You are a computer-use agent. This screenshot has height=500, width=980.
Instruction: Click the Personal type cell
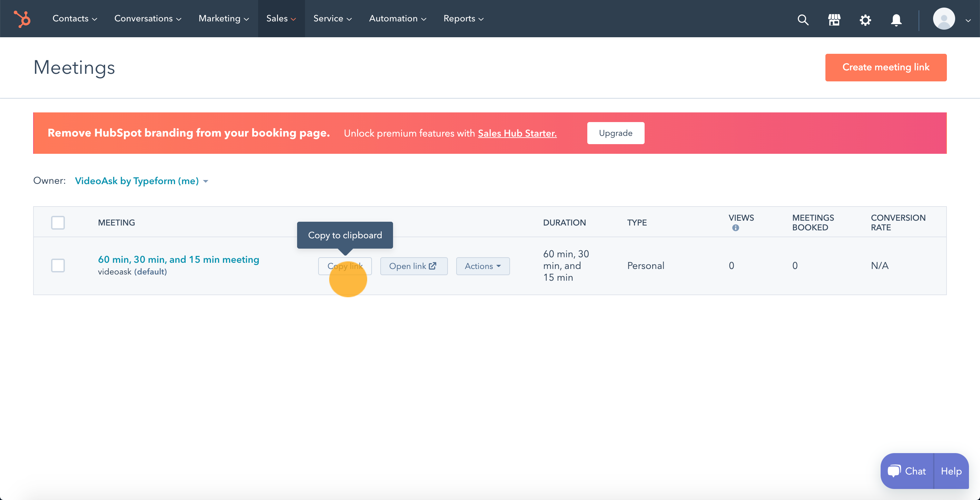coord(646,266)
